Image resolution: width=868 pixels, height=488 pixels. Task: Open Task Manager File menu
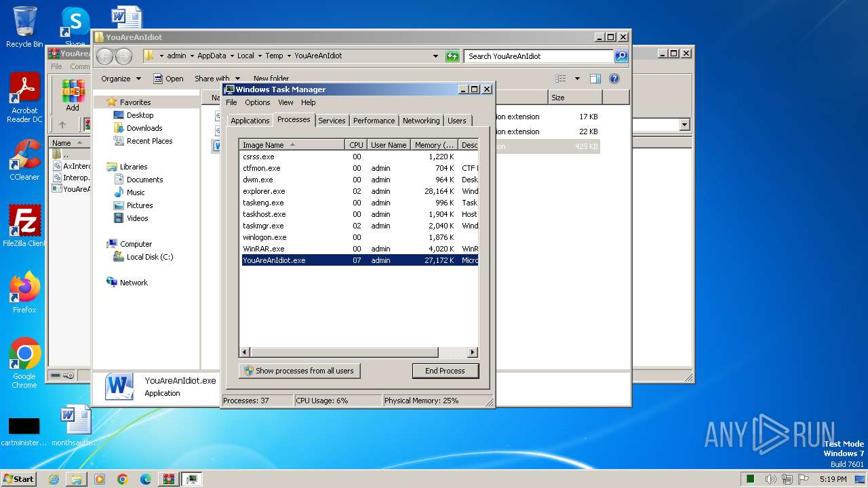231,102
